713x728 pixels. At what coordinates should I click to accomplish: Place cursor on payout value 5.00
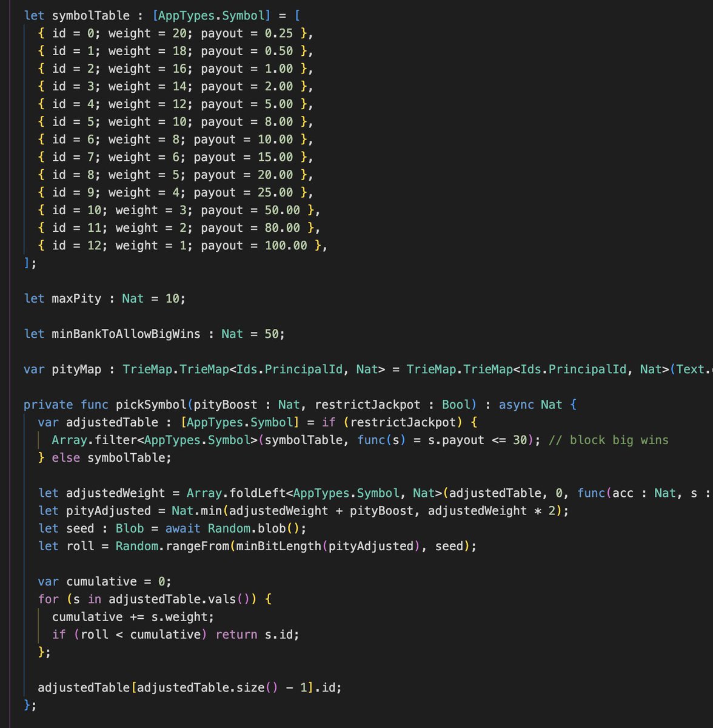(278, 104)
